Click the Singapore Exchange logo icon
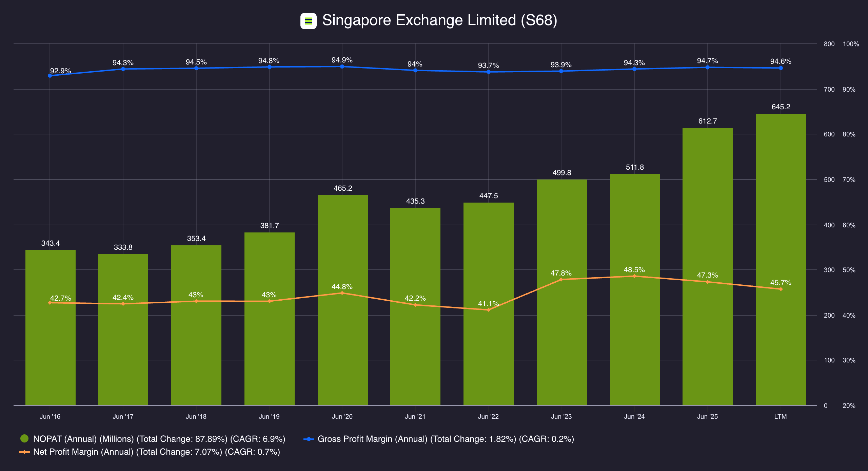Image resolution: width=868 pixels, height=471 pixels. coord(308,21)
